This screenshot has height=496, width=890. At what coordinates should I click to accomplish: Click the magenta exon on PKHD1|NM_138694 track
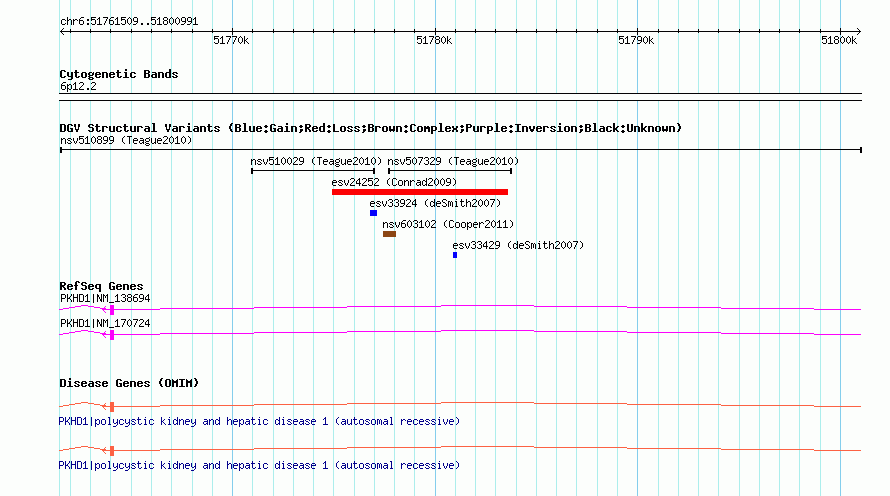112,310
